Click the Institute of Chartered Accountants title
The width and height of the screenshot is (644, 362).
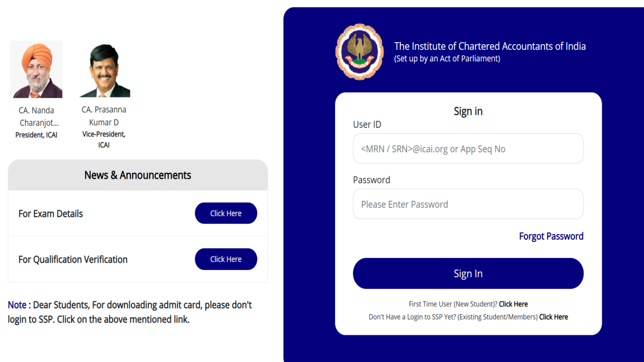tap(490, 46)
